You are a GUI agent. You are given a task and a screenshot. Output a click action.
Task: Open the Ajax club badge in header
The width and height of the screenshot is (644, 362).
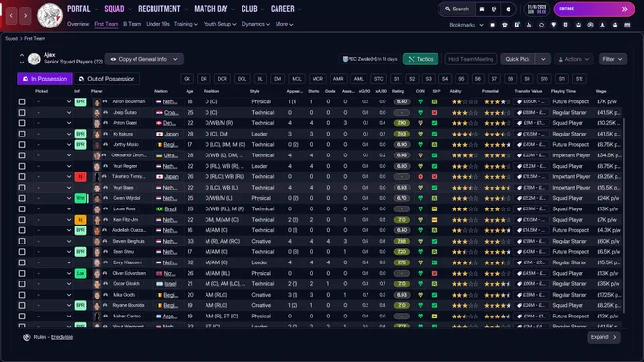49,15
